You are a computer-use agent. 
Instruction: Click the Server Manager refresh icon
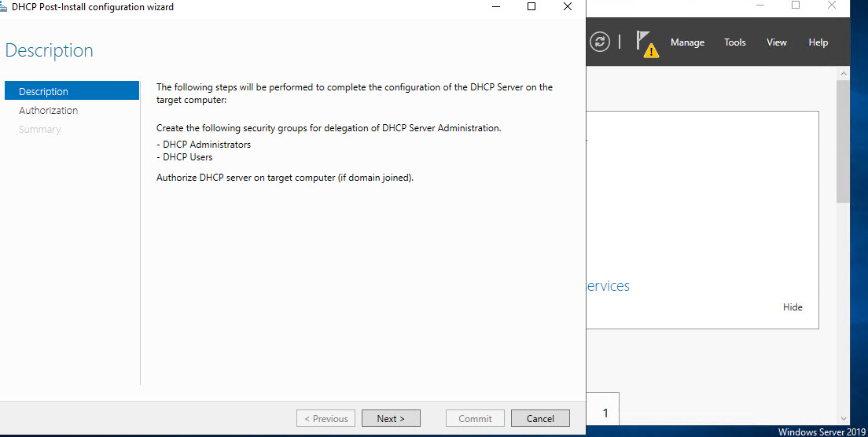coord(600,42)
